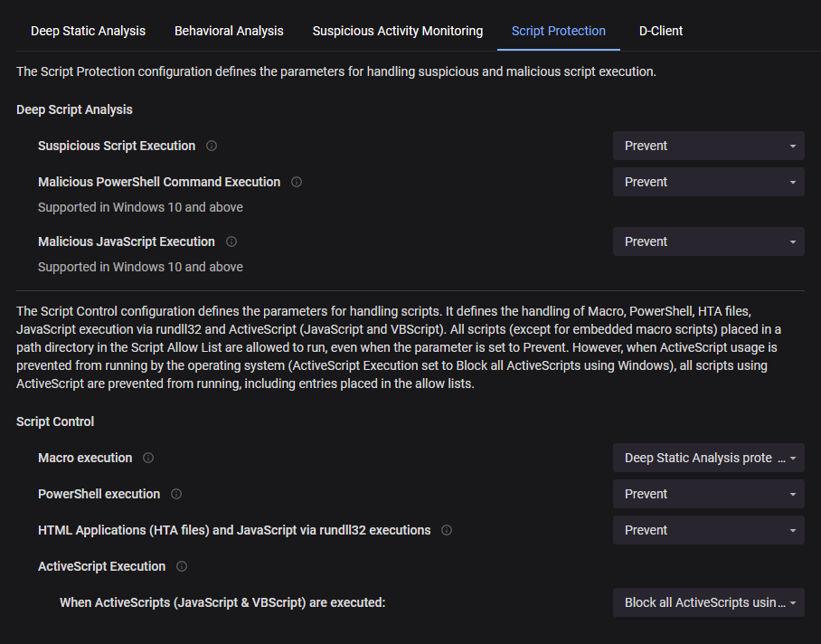The width and height of the screenshot is (821, 644).
Task: Click info icon beside Macro execution
Action: tap(148, 458)
